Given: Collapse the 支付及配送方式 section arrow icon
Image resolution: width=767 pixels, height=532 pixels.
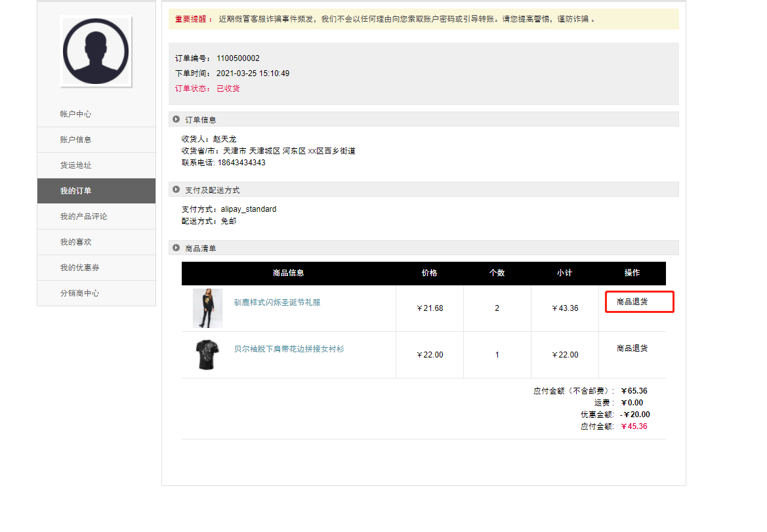Looking at the screenshot, I should click(176, 190).
